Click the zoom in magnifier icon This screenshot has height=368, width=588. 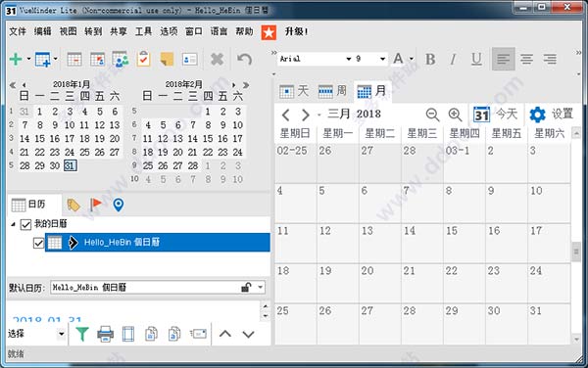point(455,115)
